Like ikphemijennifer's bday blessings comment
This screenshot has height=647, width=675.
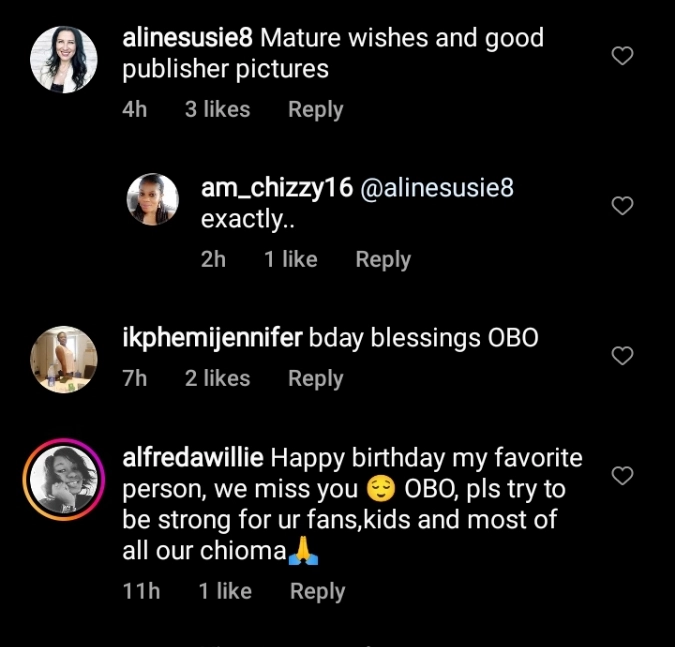[x=622, y=356]
